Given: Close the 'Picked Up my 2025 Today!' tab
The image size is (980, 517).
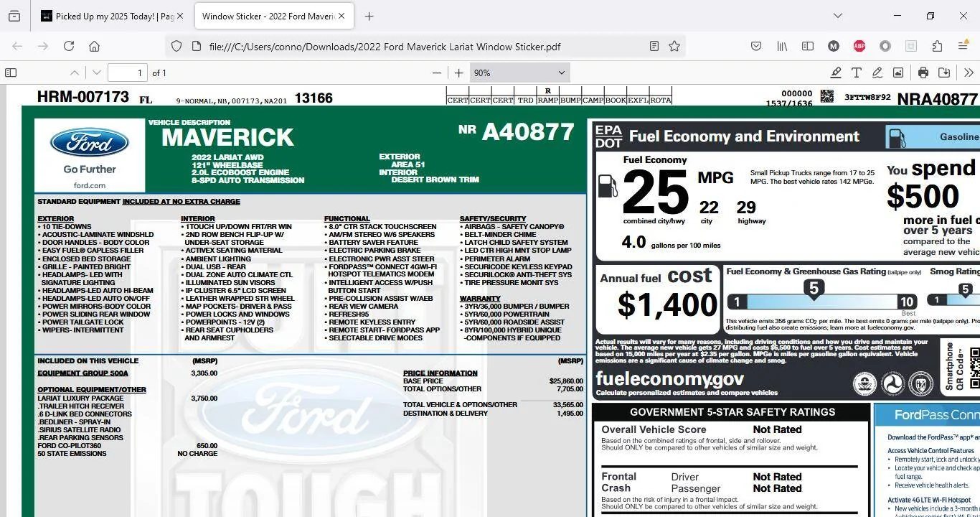Looking at the screenshot, I should pyautogui.click(x=180, y=16).
